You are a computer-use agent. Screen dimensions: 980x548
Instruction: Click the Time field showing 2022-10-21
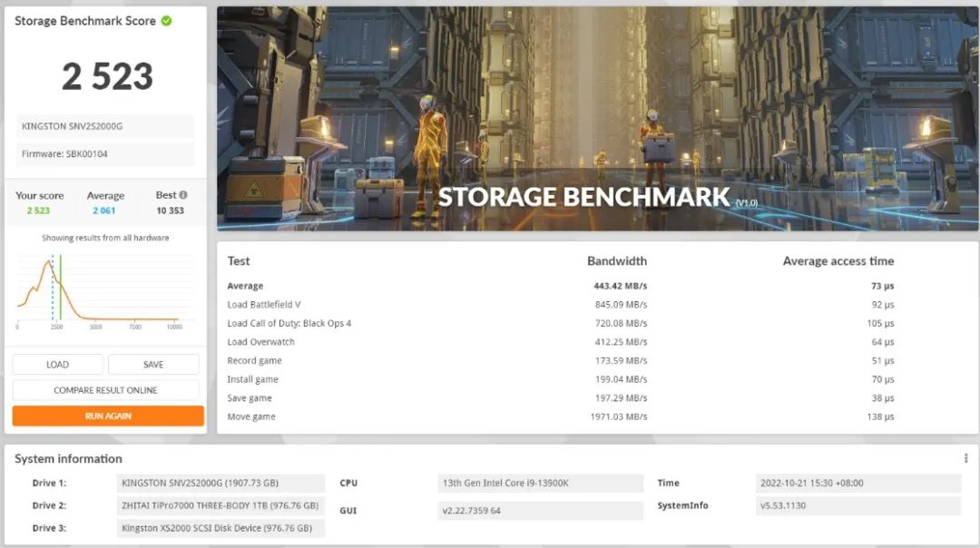[857, 483]
